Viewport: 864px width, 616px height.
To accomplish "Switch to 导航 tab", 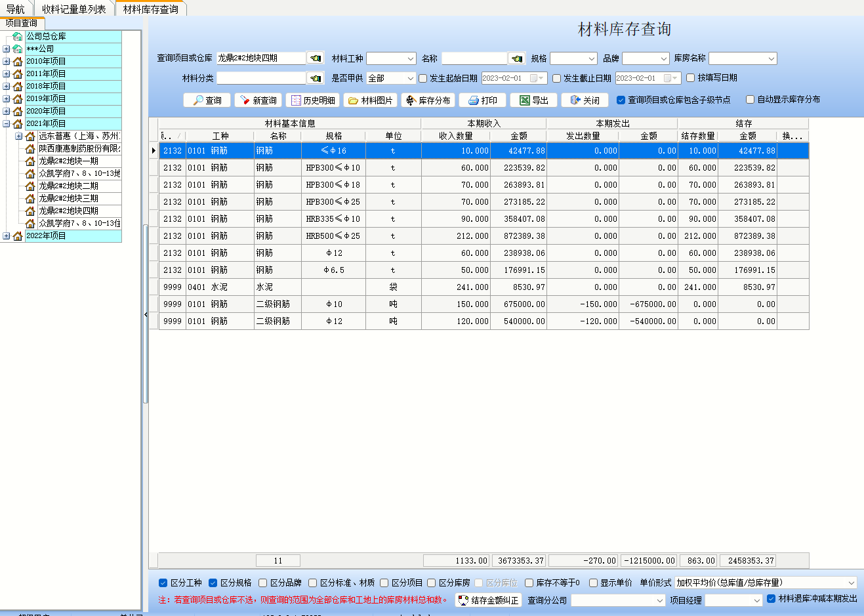I will [x=15, y=9].
